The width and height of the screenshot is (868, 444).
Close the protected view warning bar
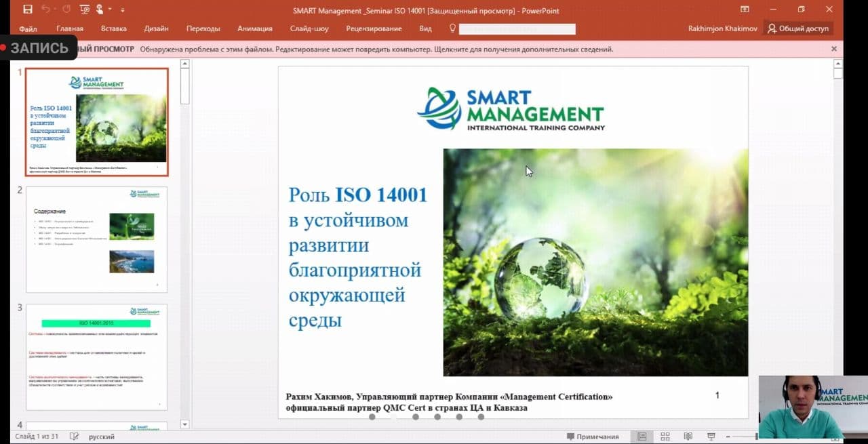(834, 49)
